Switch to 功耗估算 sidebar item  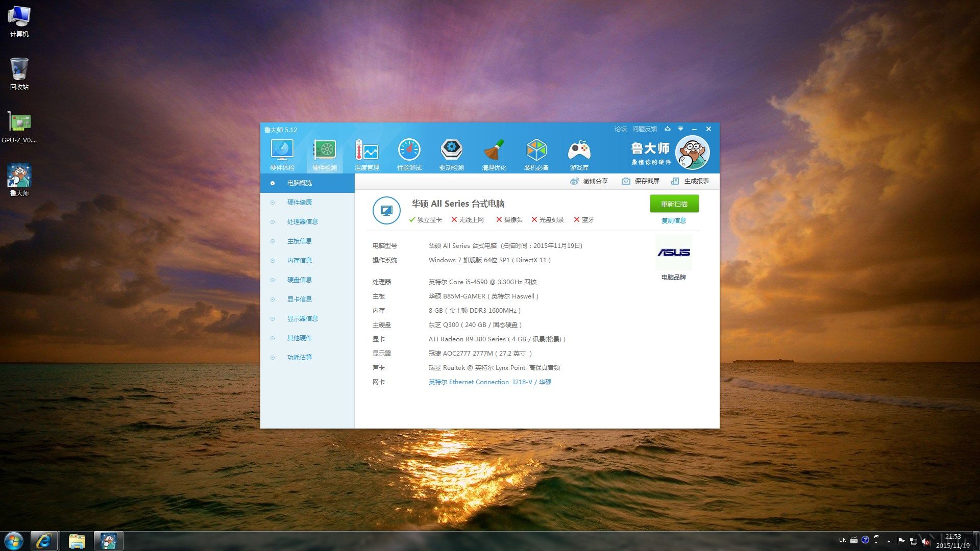pos(307,358)
